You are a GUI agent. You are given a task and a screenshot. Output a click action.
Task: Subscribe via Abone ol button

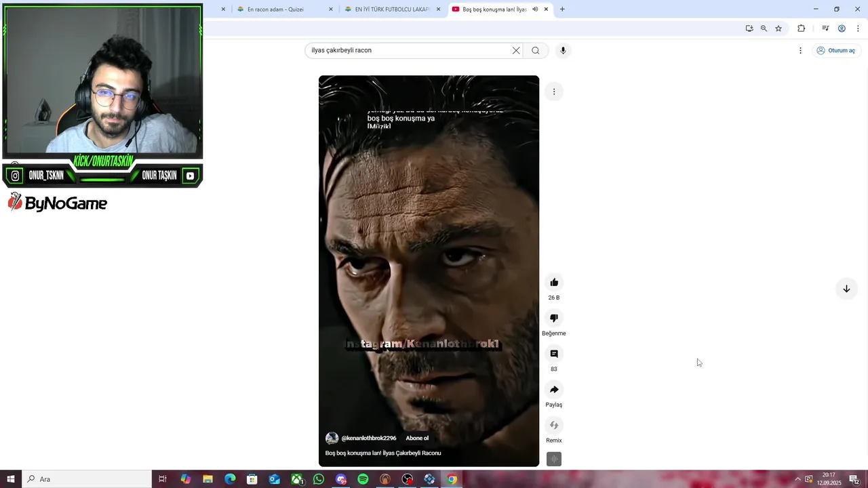(x=417, y=438)
